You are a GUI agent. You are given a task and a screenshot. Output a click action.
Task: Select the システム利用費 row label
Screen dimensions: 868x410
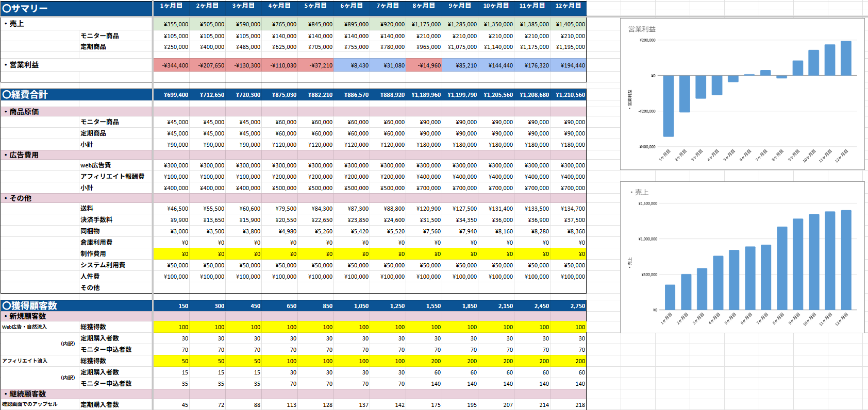point(103,265)
